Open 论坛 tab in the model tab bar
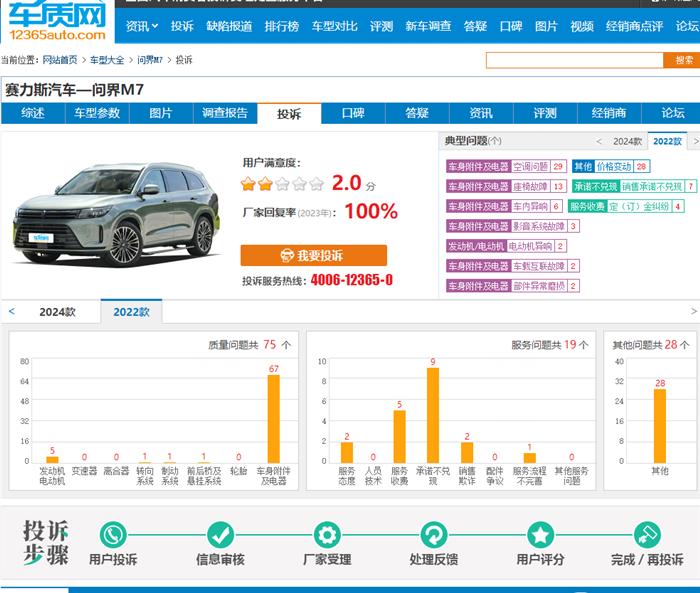Screen dimensions: 700x593 click(x=673, y=113)
